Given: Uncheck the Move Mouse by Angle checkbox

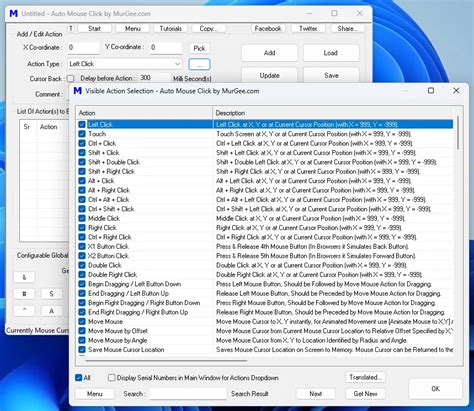Looking at the screenshot, I should point(82,340).
